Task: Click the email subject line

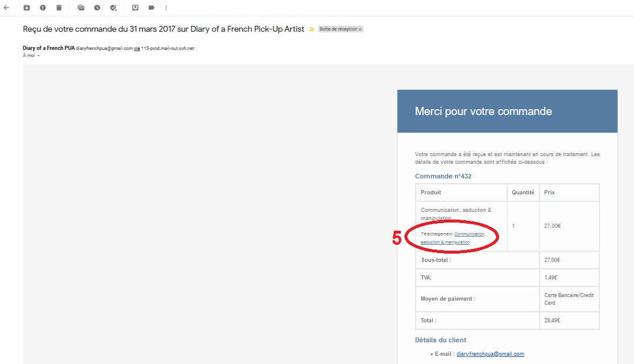Action: 163,29
